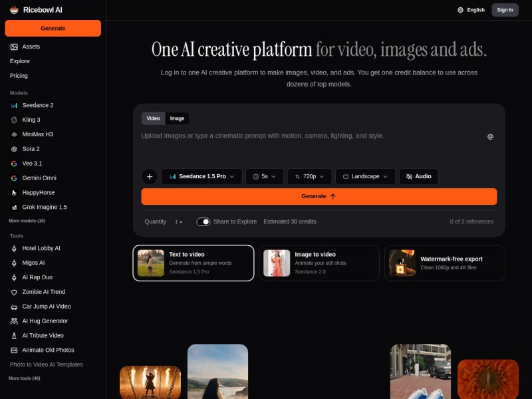Open the Landscape aspect ratio dropdown

click(x=365, y=176)
